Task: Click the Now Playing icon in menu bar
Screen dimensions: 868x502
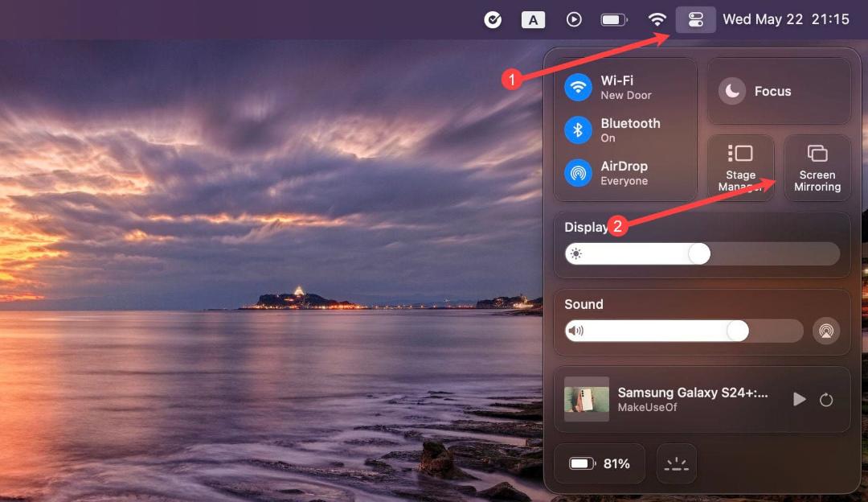Action: [x=574, y=20]
